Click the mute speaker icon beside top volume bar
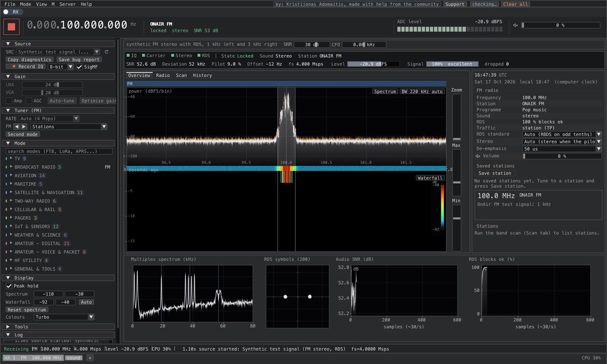 516,25
